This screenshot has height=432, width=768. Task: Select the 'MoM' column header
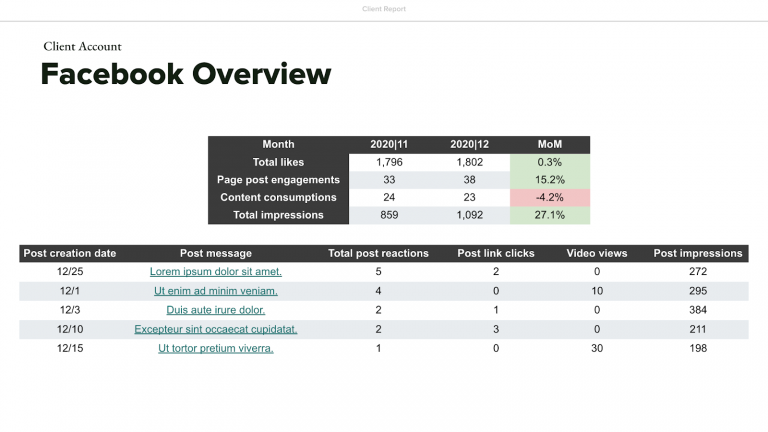[549, 145]
